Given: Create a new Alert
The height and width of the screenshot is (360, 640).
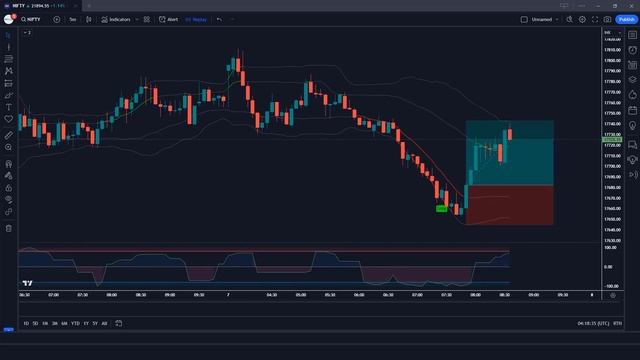Looking at the screenshot, I should pyautogui.click(x=169, y=19).
